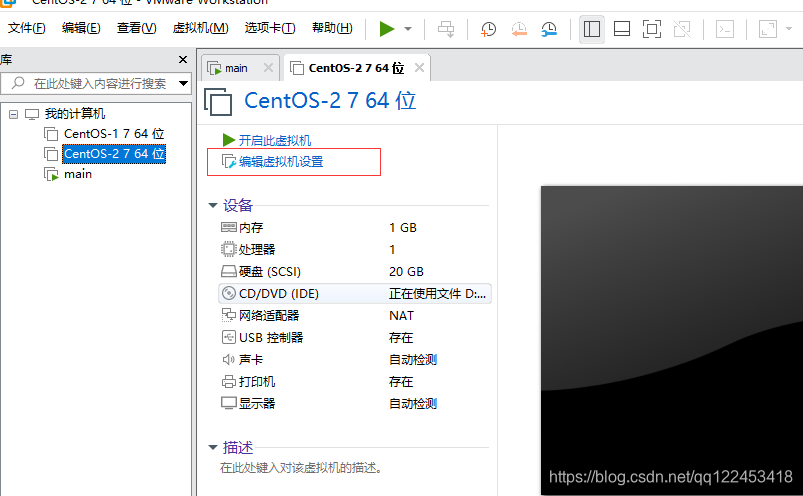803x496 pixels.
Task: Close the 库 library panel
Action: 183,59
